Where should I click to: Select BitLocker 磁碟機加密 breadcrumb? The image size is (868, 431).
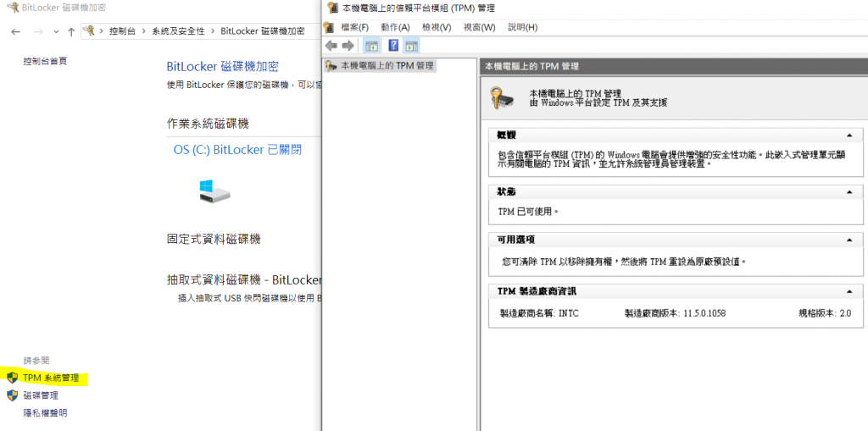pos(263,31)
